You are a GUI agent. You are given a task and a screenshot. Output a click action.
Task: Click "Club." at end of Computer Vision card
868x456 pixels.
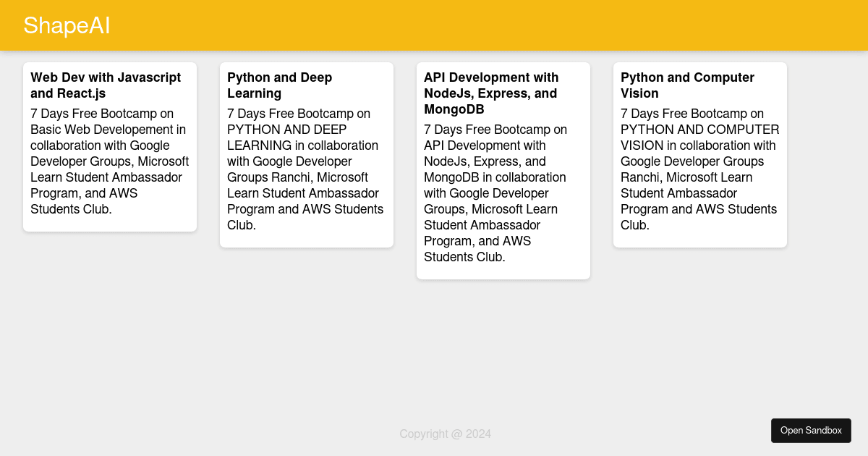coord(635,225)
